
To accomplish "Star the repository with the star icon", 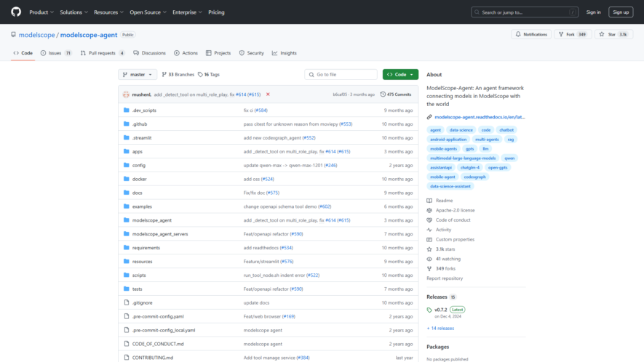I will (x=602, y=34).
